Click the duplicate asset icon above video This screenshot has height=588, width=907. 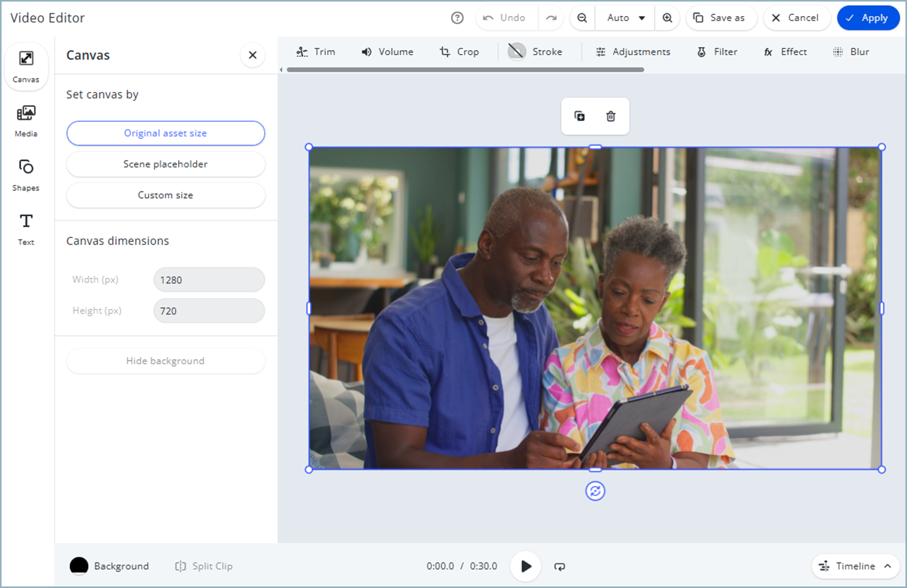point(579,116)
